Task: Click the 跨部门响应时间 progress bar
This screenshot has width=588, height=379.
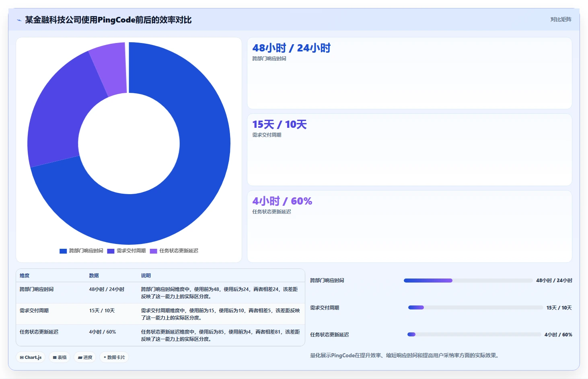Action: click(x=468, y=281)
